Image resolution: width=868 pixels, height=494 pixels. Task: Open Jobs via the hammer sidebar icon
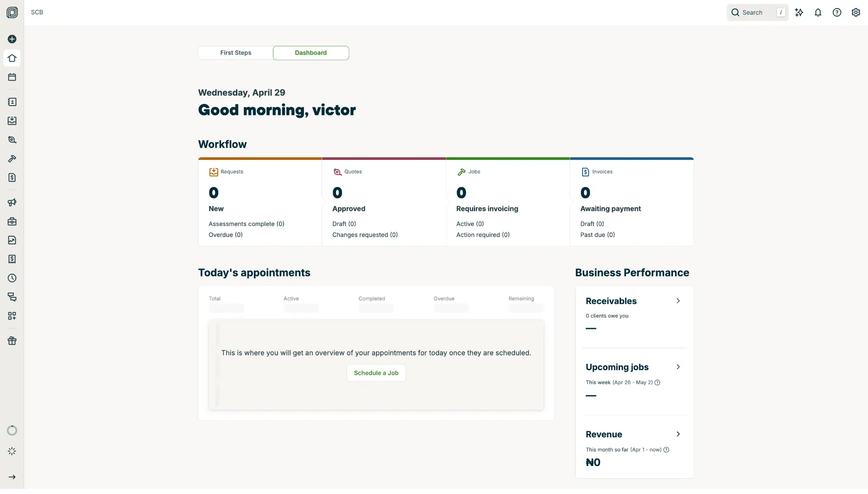click(12, 159)
